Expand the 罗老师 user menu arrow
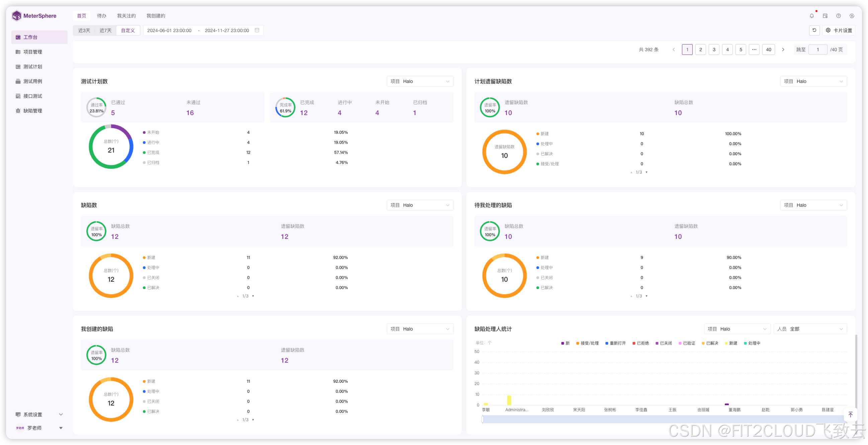The height and width of the screenshot is (445, 868). point(61,428)
